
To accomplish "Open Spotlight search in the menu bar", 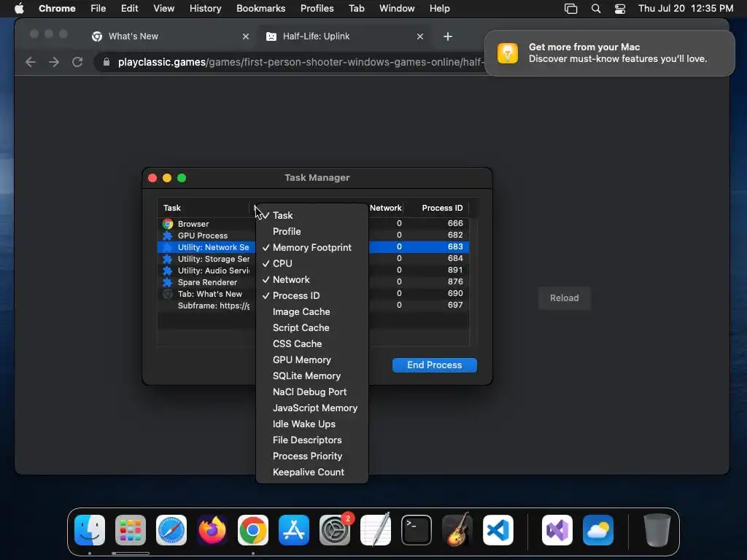I will click(596, 8).
